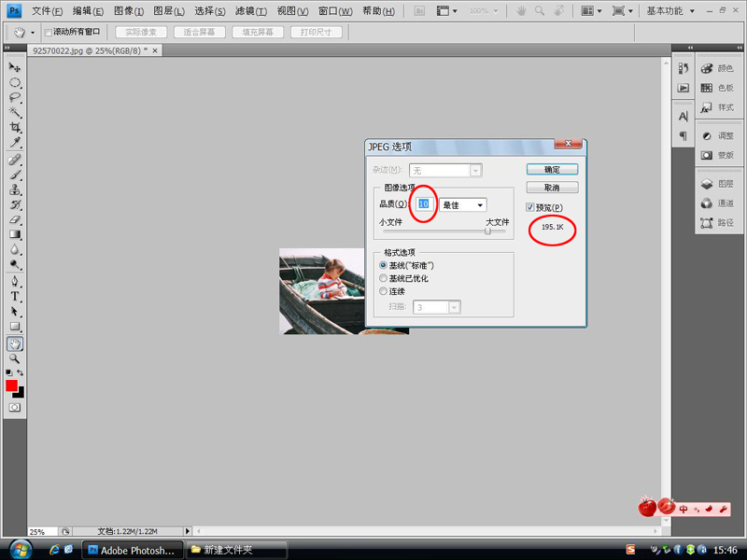
Task: Select the 连续 (Progressive) radio option
Action: (x=383, y=291)
